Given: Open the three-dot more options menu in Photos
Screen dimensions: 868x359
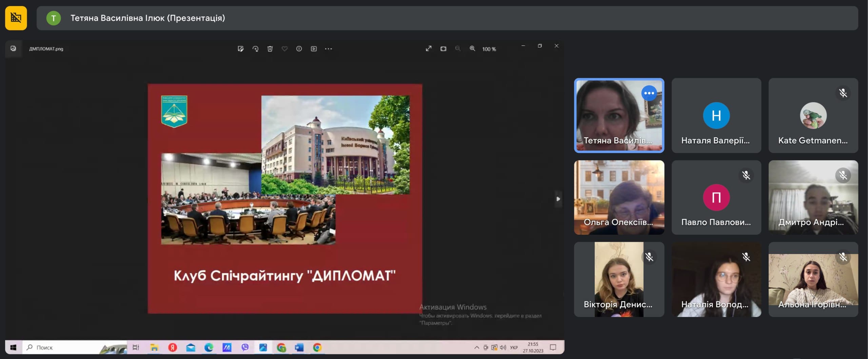Looking at the screenshot, I should [x=328, y=49].
